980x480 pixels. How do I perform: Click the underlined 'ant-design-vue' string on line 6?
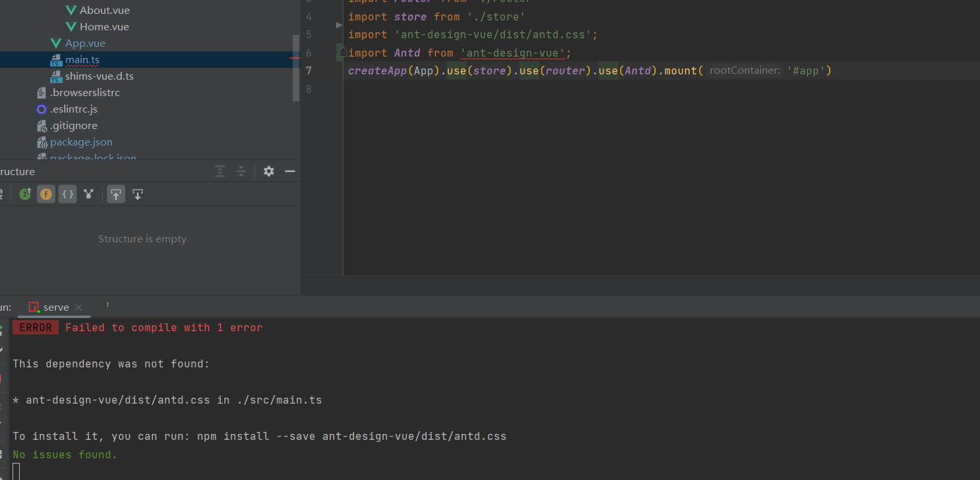click(x=512, y=53)
